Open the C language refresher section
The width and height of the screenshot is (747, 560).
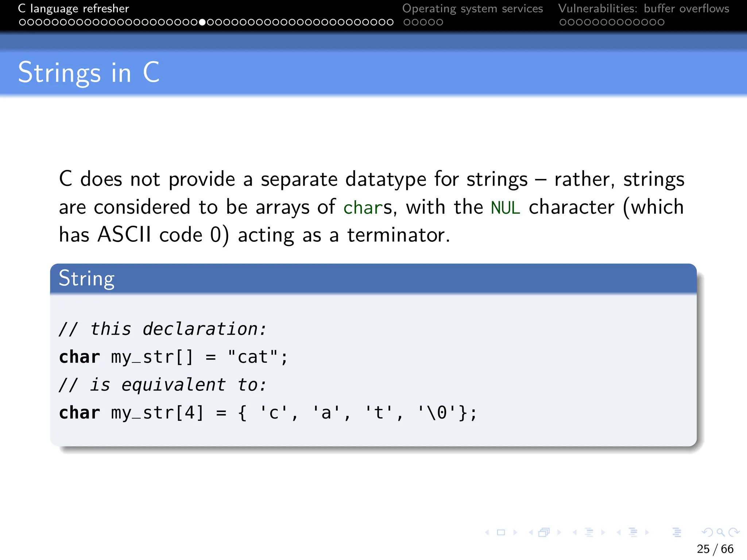pyautogui.click(x=73, y=8)
